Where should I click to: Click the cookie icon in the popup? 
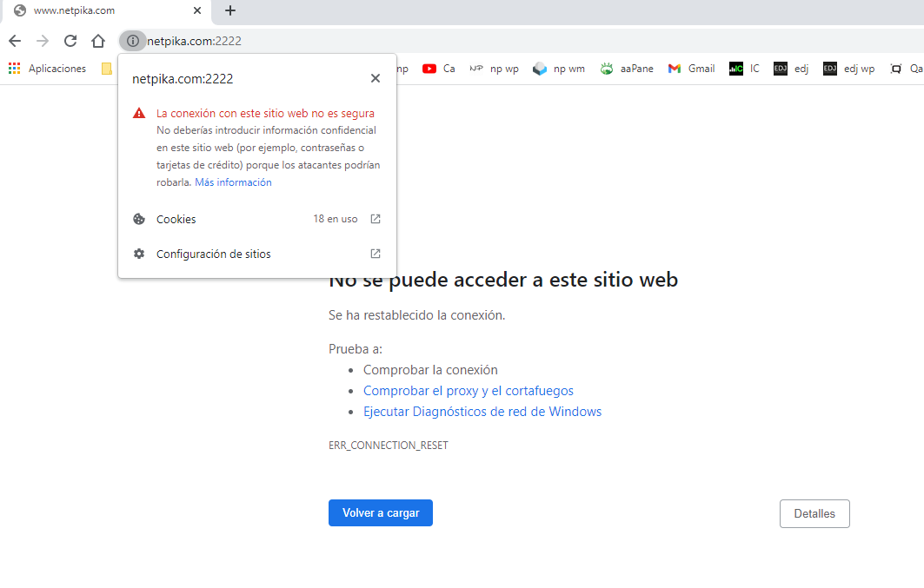point(139,219)
